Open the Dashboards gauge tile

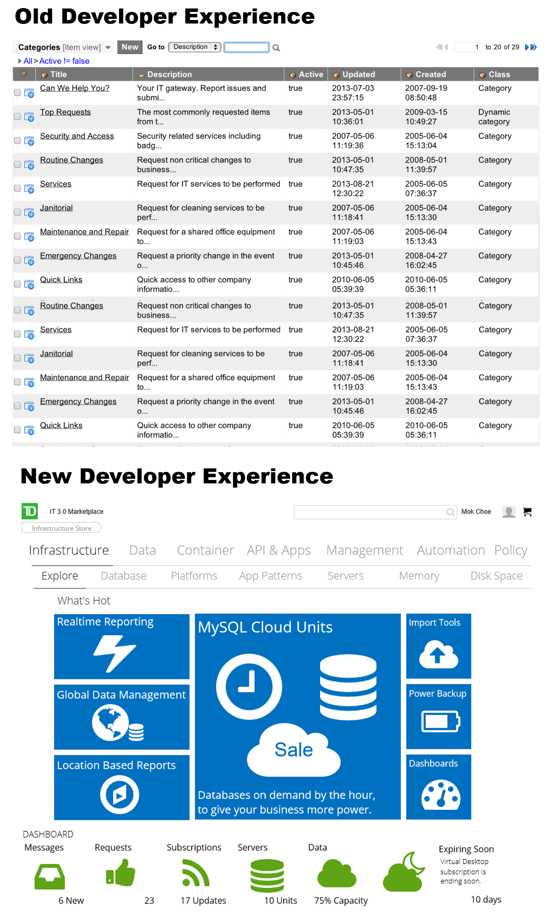438,786
